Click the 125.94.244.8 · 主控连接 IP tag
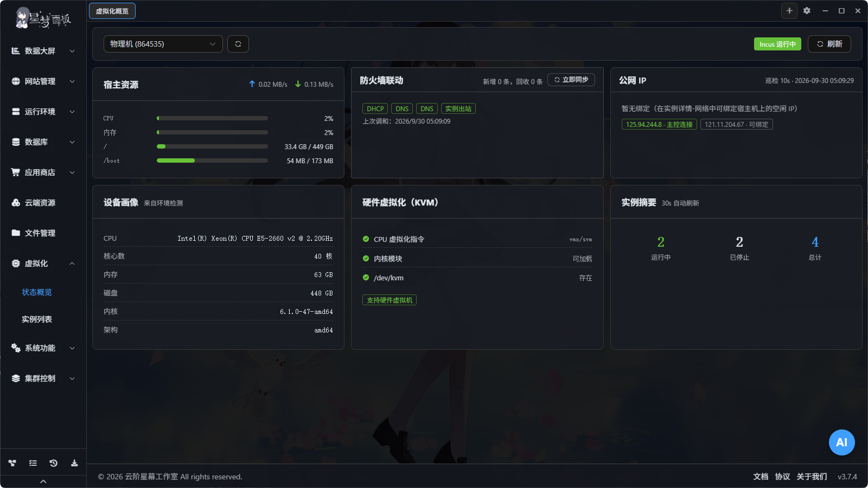Image resolution: width=868 pixels, height=488 pixels. (659, 125)
